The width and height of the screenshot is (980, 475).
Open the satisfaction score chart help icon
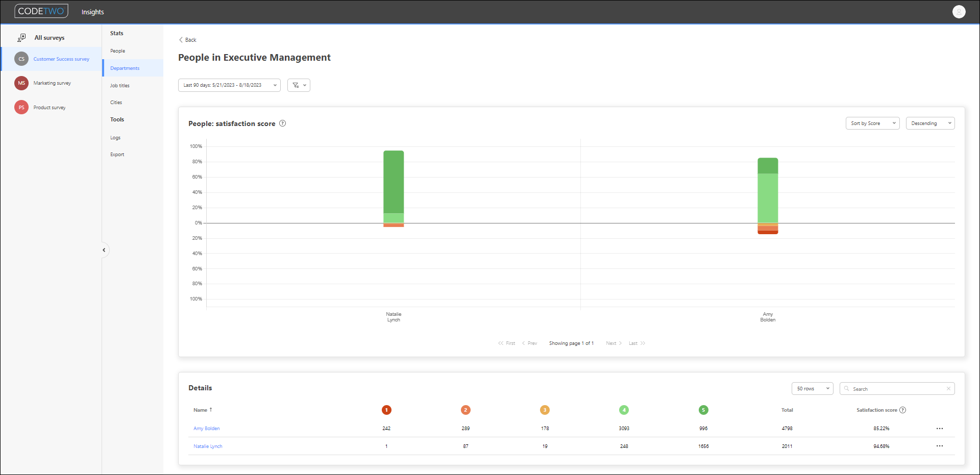coord(282,123)
